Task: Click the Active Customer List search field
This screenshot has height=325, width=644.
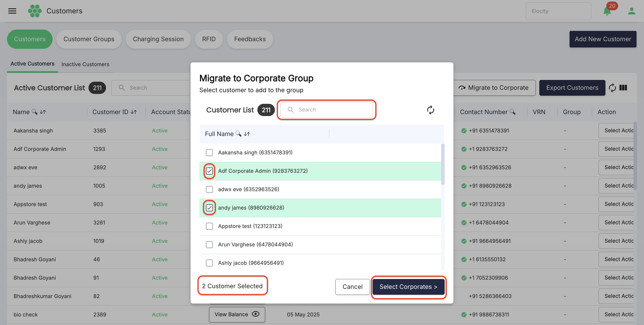Action: 151,88
